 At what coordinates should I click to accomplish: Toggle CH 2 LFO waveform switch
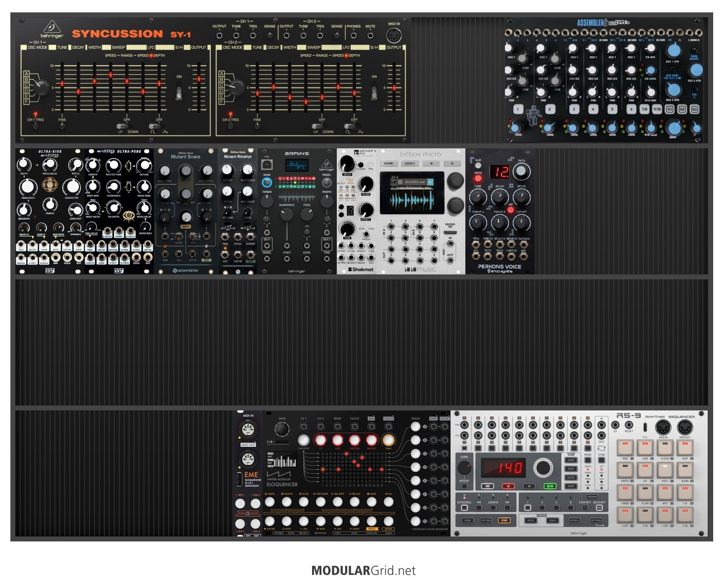pyautogui.click(x=353, y=126)
